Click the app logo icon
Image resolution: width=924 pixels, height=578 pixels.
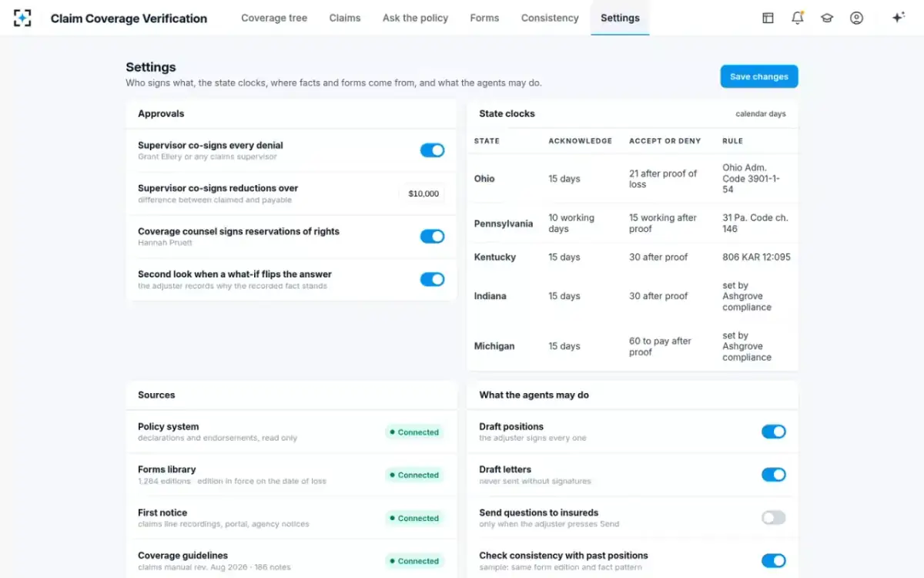point(22,18)
